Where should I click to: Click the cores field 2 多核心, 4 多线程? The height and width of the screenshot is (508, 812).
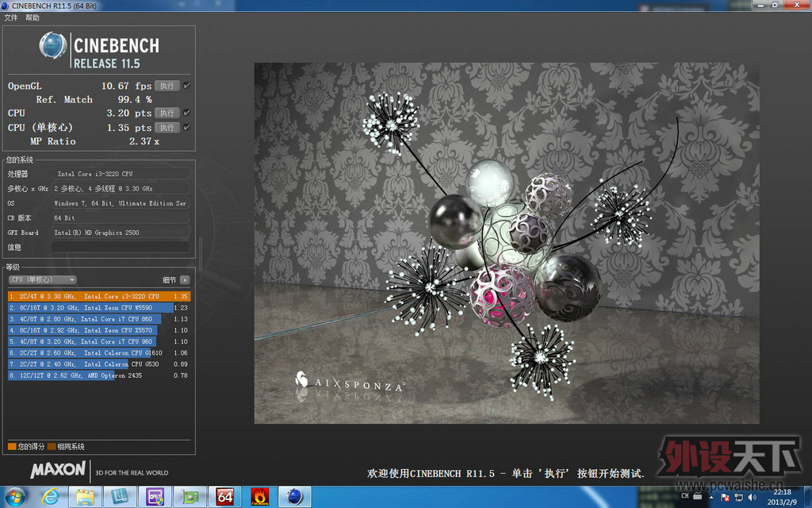click(121, 189)
